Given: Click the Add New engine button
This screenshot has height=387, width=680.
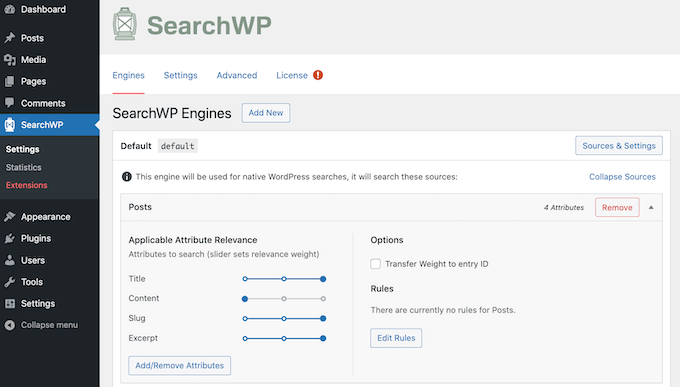Looking at the screenshot, I should pos(266,113).
